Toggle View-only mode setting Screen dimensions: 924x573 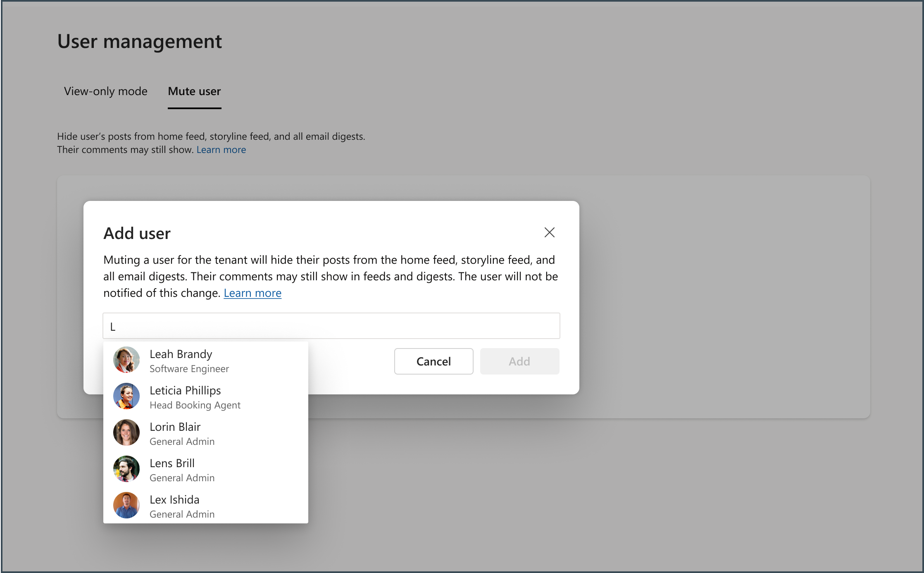[106, 92]
